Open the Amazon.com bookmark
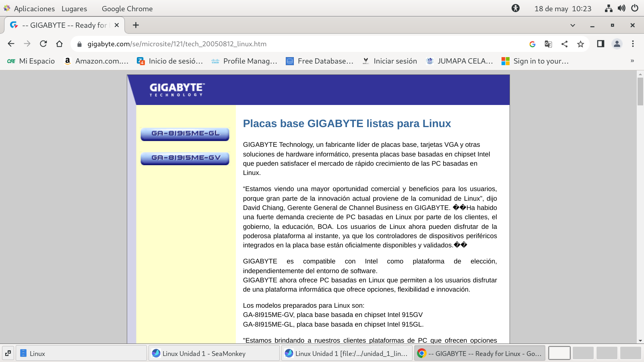This screenshot has width=644, height=362. (x=97, y=61)
